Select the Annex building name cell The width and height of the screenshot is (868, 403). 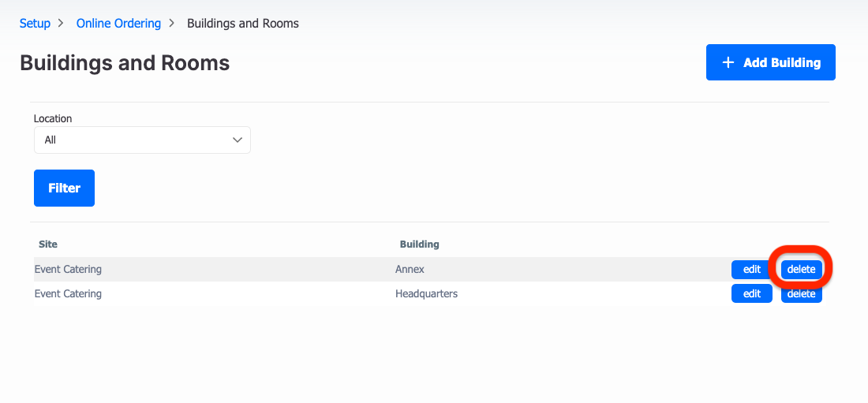pos(410,270)
